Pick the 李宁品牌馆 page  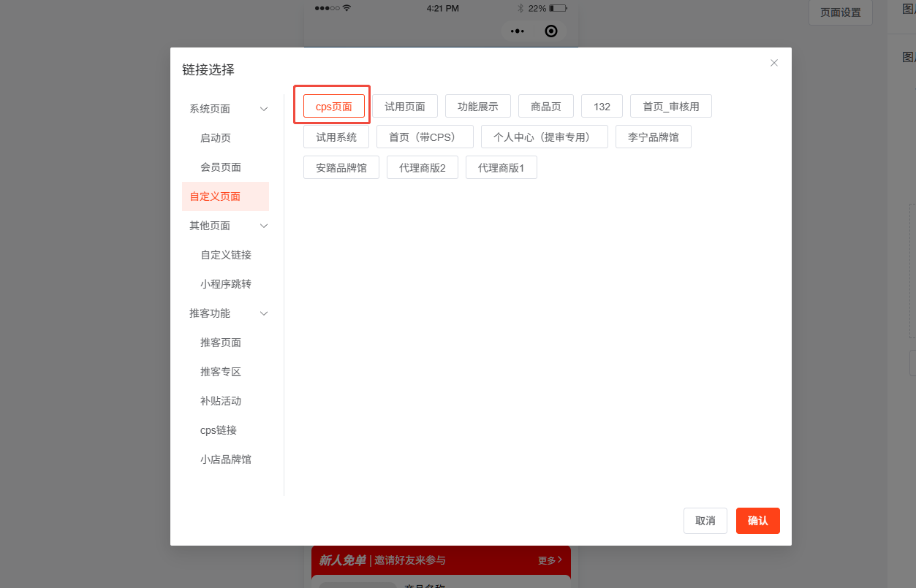pos(654,137)
